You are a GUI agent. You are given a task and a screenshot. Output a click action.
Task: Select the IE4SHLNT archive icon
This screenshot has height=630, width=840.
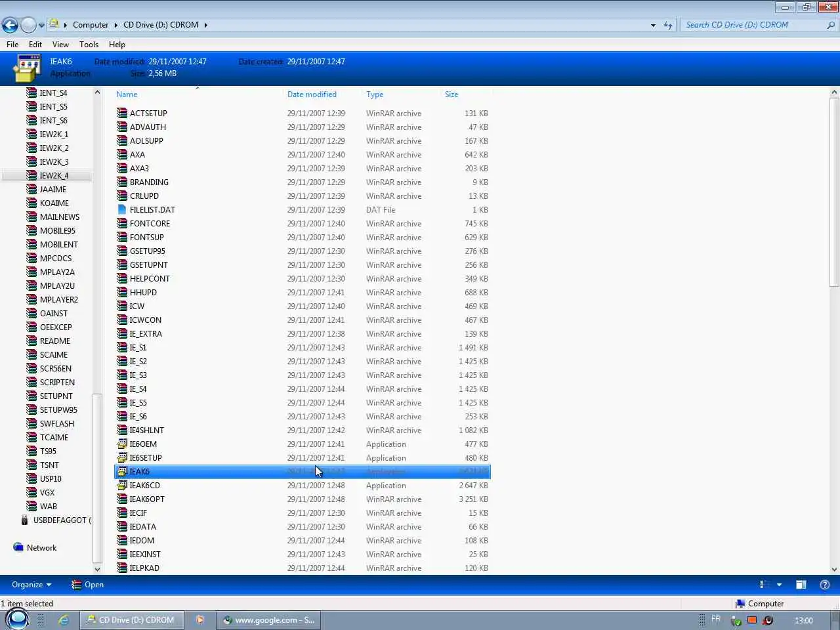click(x=122, y=430)
